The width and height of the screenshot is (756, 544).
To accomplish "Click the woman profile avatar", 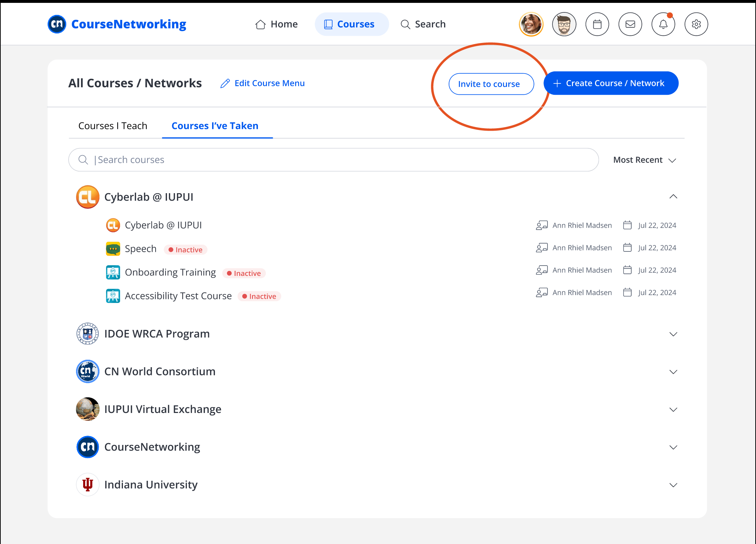I will (x=531, y=24).
